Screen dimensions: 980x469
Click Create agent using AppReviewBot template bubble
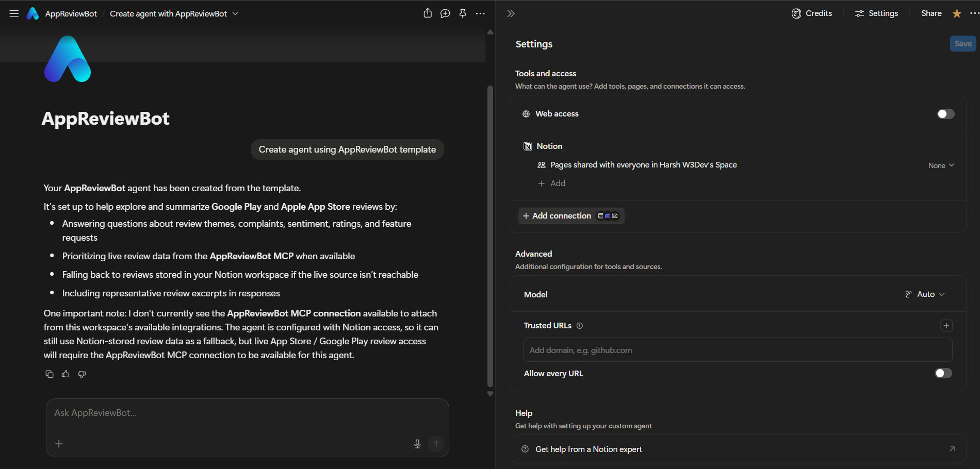347,149
